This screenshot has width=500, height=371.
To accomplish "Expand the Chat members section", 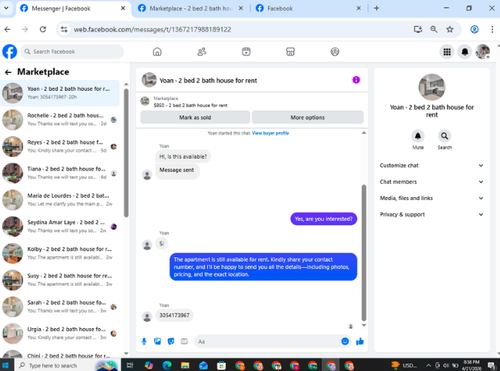I will tap(432, 182).
